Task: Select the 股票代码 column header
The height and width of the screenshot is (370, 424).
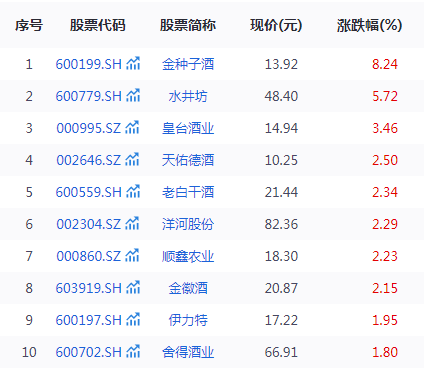Action: (x=97, y=25)
